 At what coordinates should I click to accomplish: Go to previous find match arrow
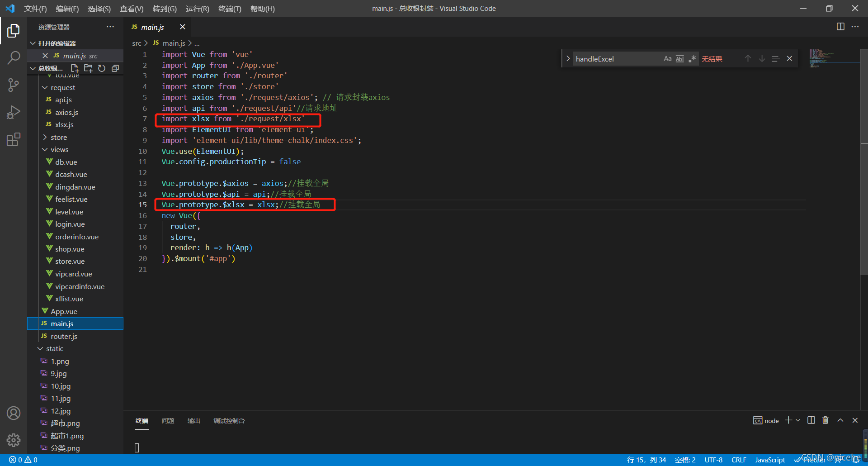tap(748, 59)
